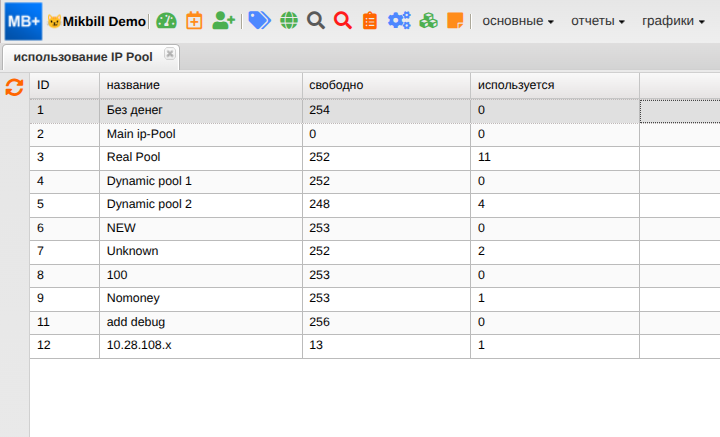Image resolution: width=720 pixels, height=437 pixels.
Task: Open the blue tags icon
Action: 259,21
